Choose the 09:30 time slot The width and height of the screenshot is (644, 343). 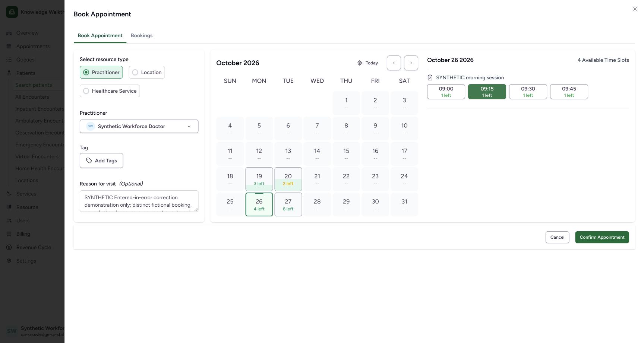[x=528, y=92]
